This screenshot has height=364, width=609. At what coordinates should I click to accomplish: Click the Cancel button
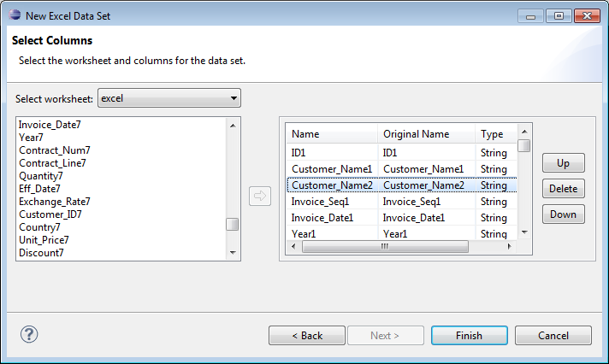pos(553,335)
